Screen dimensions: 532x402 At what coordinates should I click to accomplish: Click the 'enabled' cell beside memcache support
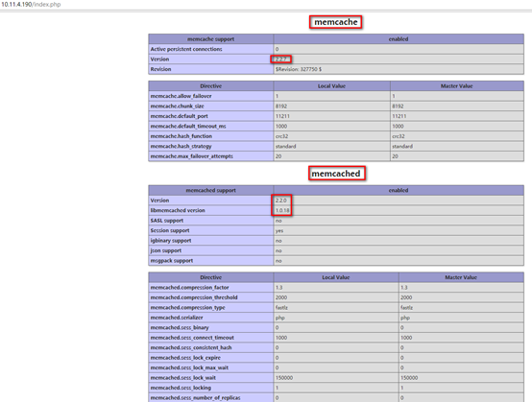click(x=399, y=39)
